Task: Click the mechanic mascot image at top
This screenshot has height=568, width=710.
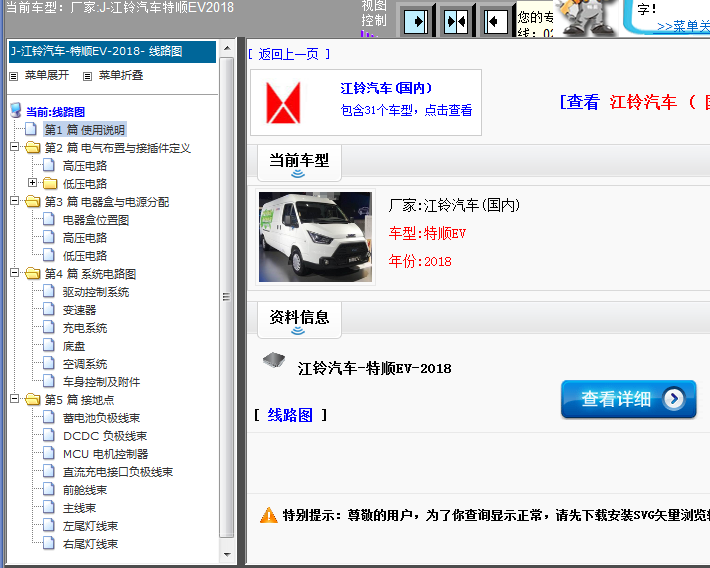Action: click(586, 18)
